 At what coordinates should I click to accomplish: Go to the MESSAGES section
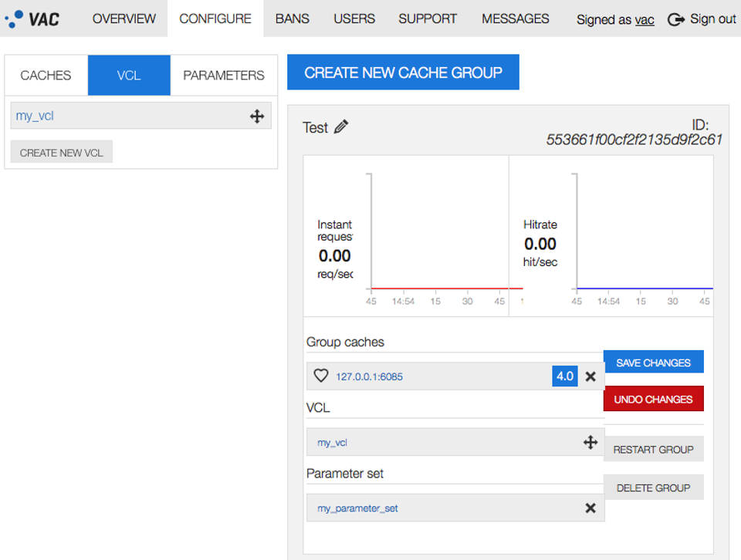click(x=515, y=19)
